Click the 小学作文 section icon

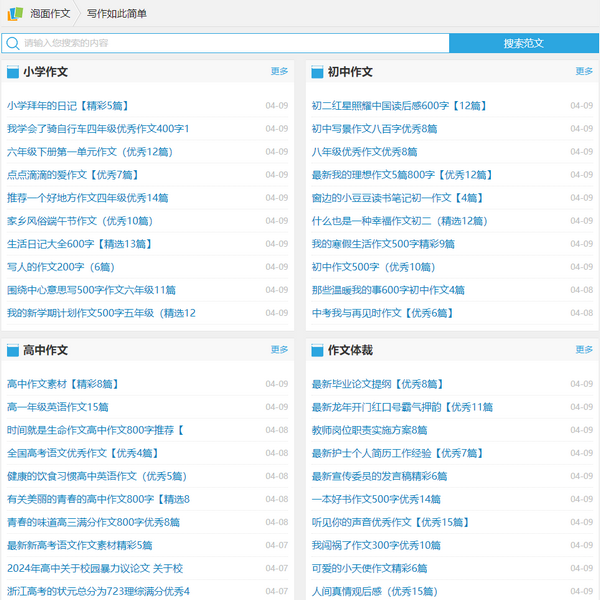(13, 72)
